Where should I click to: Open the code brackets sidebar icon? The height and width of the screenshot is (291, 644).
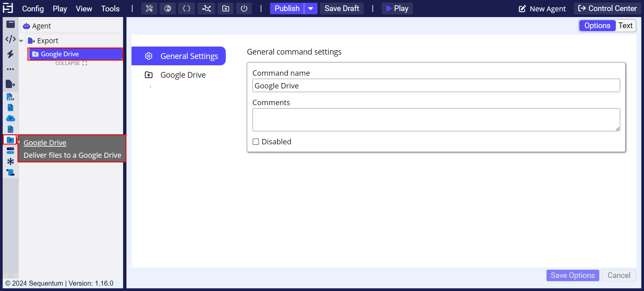coord(11,39)
